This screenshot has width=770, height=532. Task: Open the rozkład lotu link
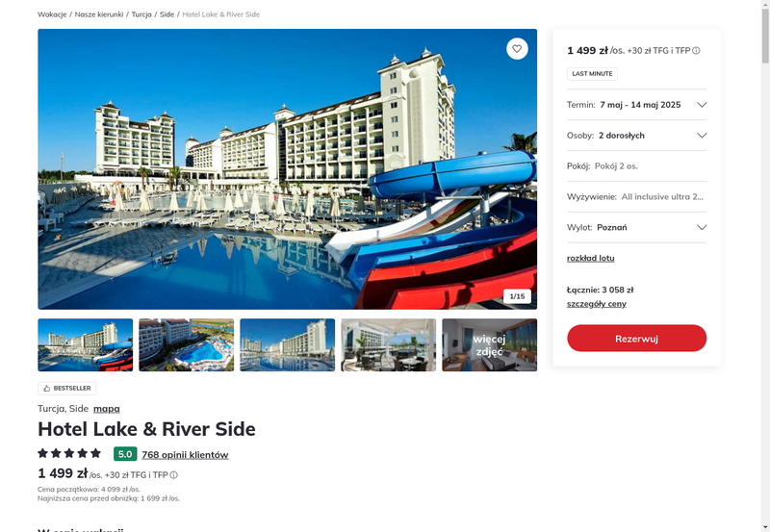tap(590, 258)
